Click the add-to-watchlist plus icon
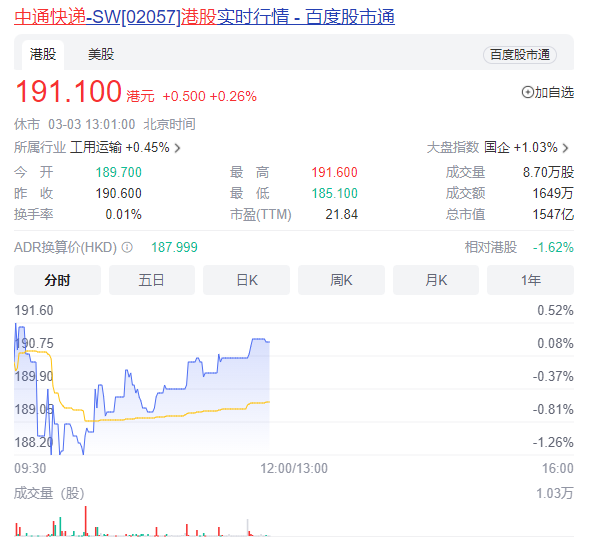This screenshot has height=547, width=590. 527,92
